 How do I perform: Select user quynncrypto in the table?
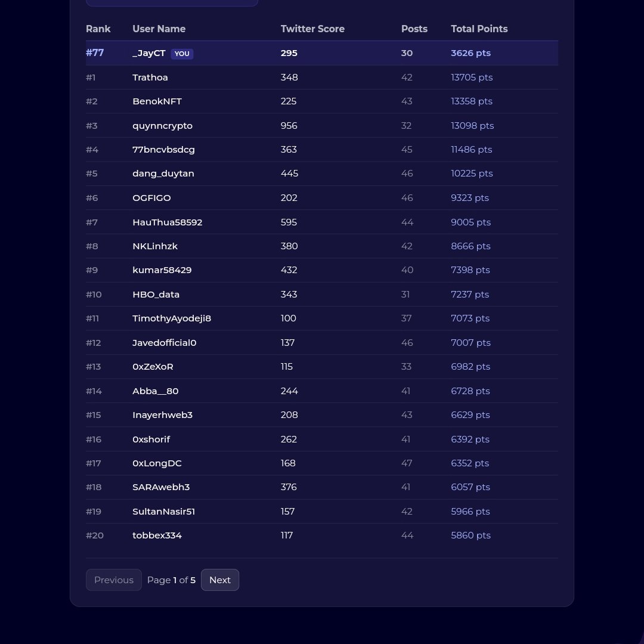pyautogui.click(x=162, y=126)
